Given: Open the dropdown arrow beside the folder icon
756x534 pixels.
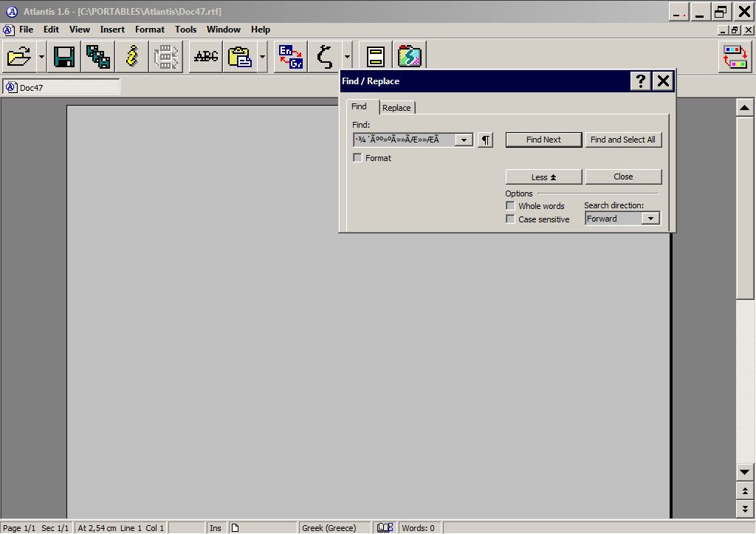Looking at the screenshot, I should pos(41,57).
